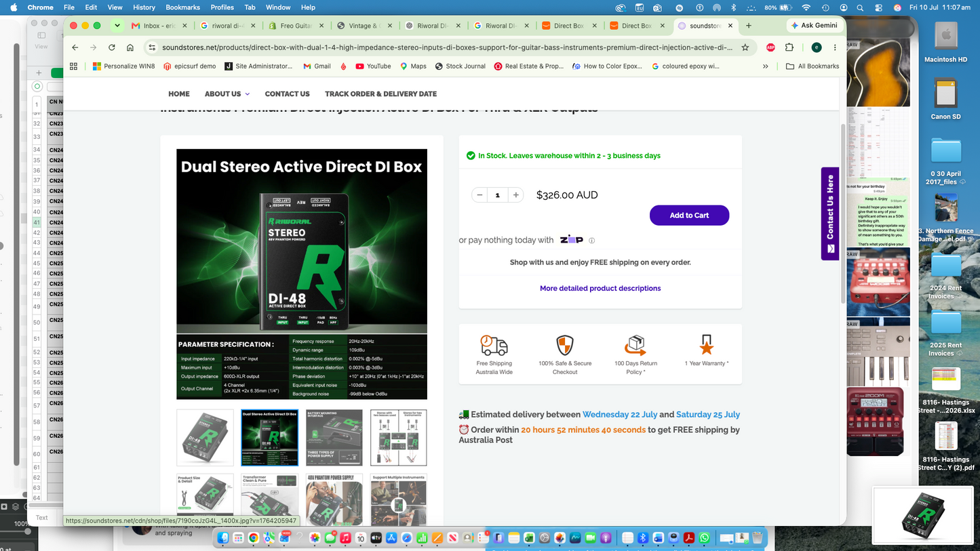Bookmark this page with the star icon
980x551 pixels.
pyautogui.click(x=745, y=47)
